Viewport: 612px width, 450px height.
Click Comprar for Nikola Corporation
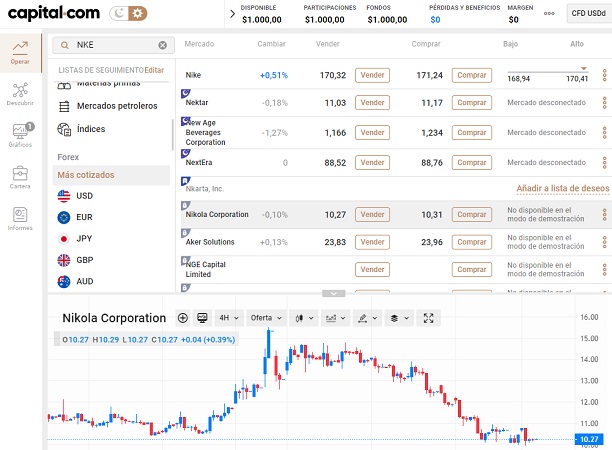pos(471,214)
